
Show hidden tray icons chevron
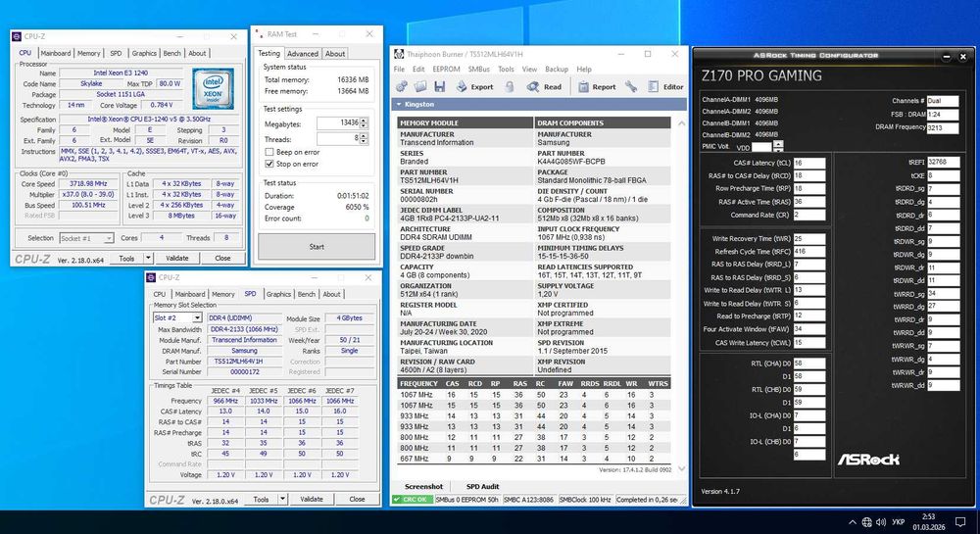pyautogui.click(x=853, y=522)
